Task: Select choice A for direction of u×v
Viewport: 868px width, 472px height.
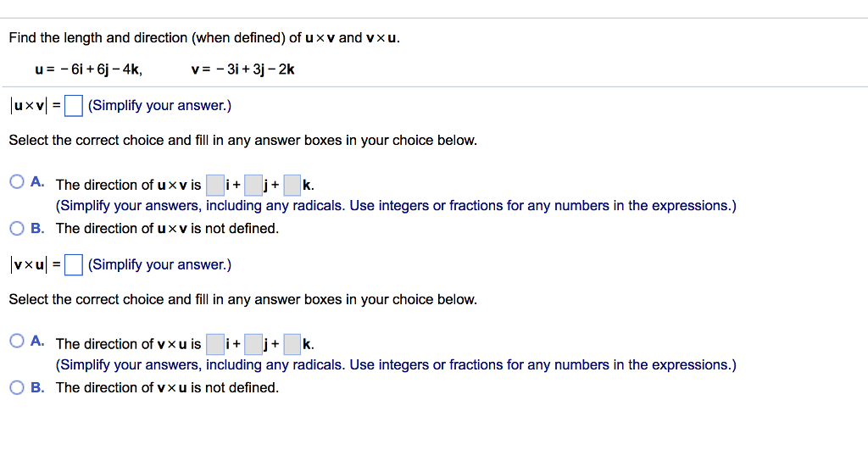Action: coord(17,181)
